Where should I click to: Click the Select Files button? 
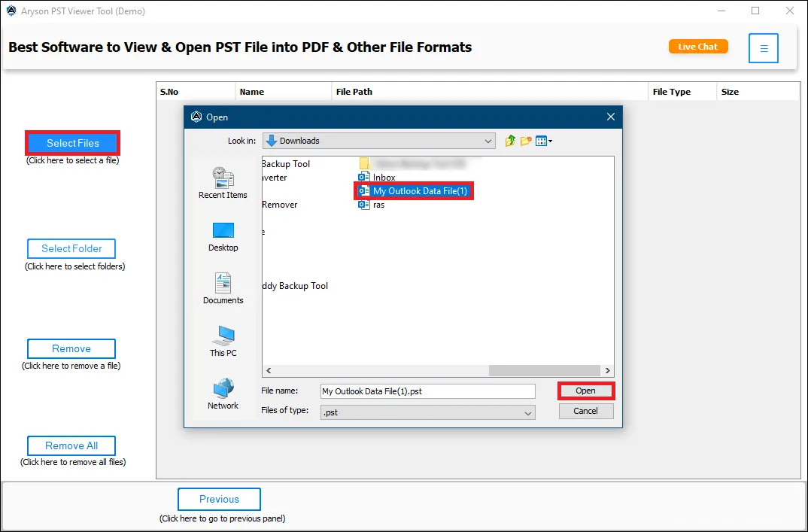(x=73, y=143)
